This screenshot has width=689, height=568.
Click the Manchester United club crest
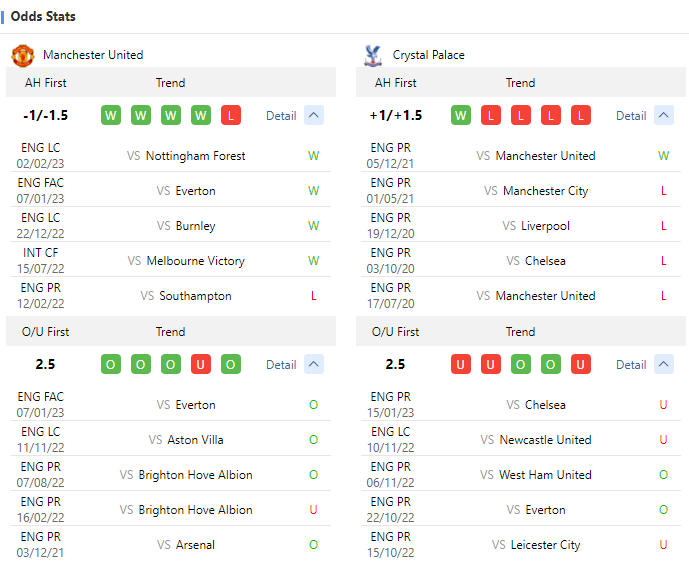click(22, 55)
